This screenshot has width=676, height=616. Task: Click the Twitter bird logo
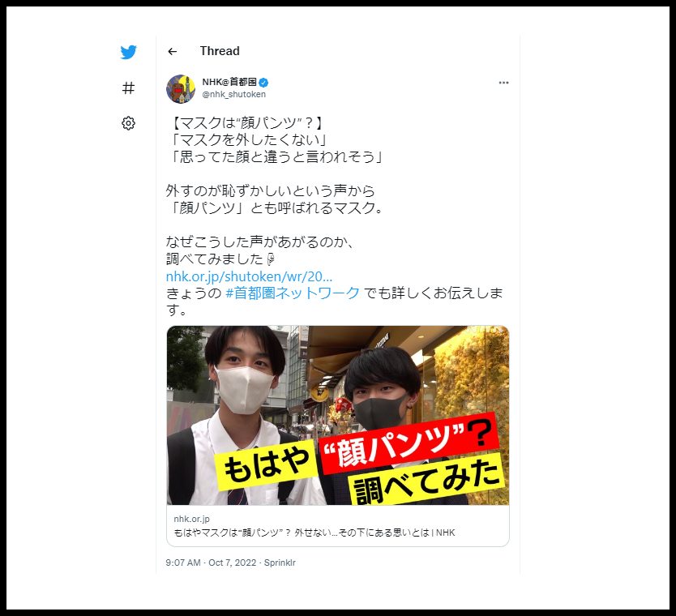(129, 52)
